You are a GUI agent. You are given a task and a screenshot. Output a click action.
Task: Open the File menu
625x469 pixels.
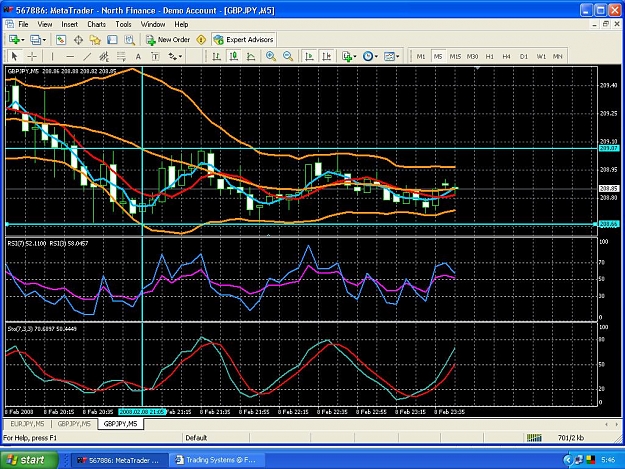24,25
